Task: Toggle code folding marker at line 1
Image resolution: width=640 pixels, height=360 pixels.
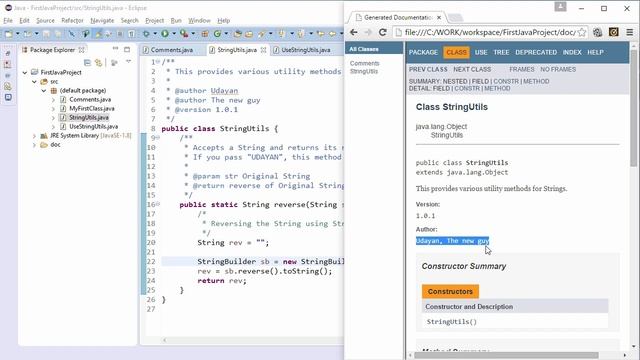Action: [158, 62]
